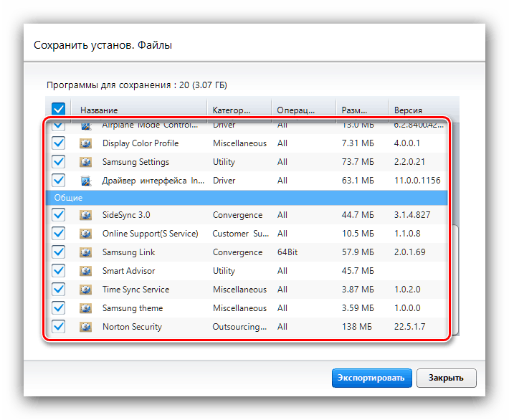Click the Samsung Link program icon

(x=86, y=252)
